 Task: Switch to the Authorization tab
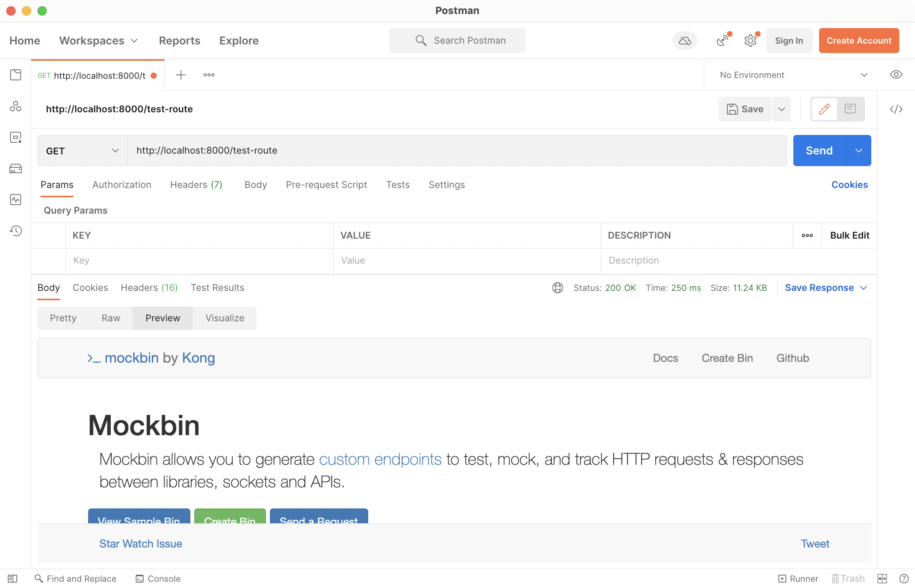[122, 185]
